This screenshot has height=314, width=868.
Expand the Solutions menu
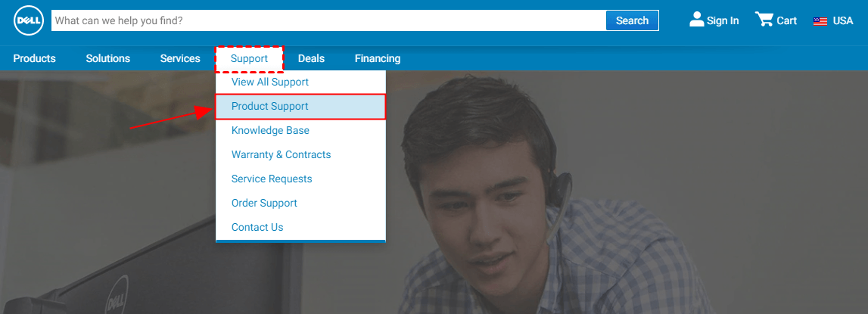[107, 58]
